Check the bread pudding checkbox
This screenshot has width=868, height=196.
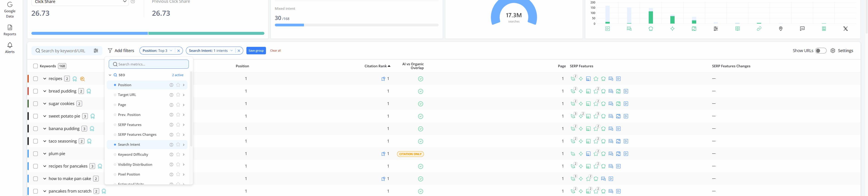click(x=35, y=91)
